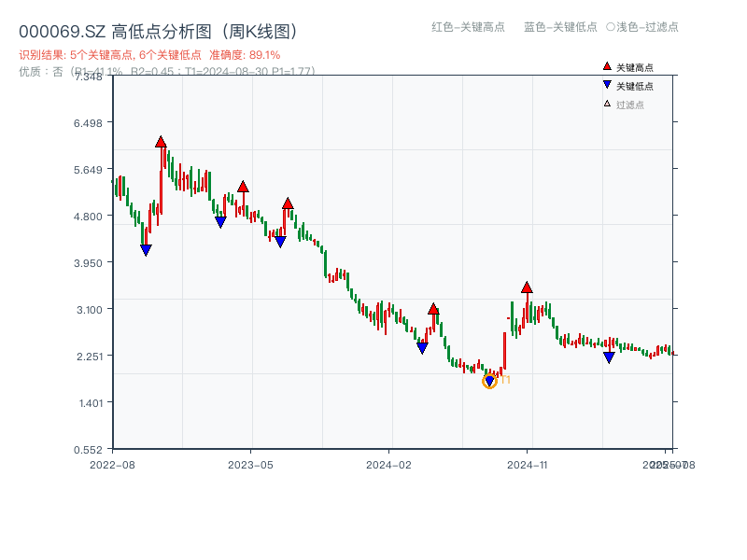747x560 pixels.
Task: Click the 红色-关键高点 label in header
Action: (468, 27)
